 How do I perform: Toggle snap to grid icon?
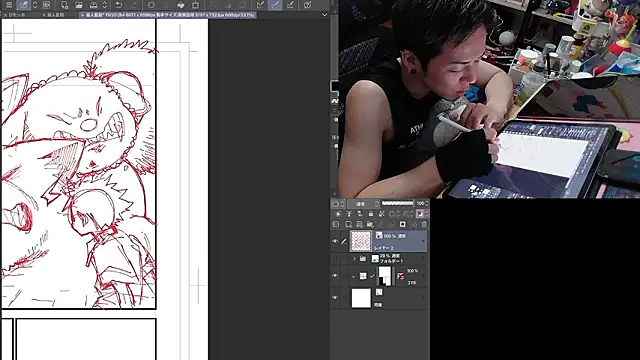coord(290,5)
